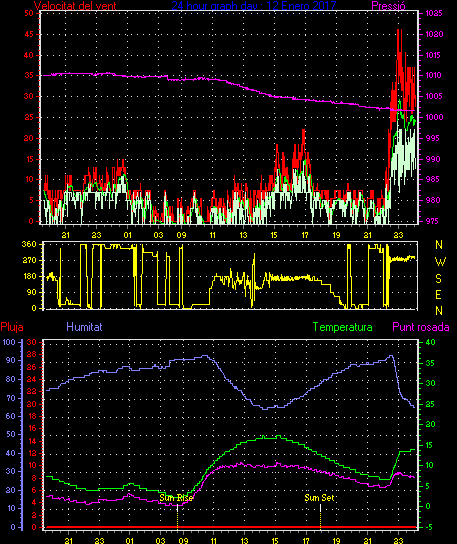Image resolution: width=457 pixels, height=544 pixels.
Task: Click the yellow 180 wind direction value
Action: point(29,277)
